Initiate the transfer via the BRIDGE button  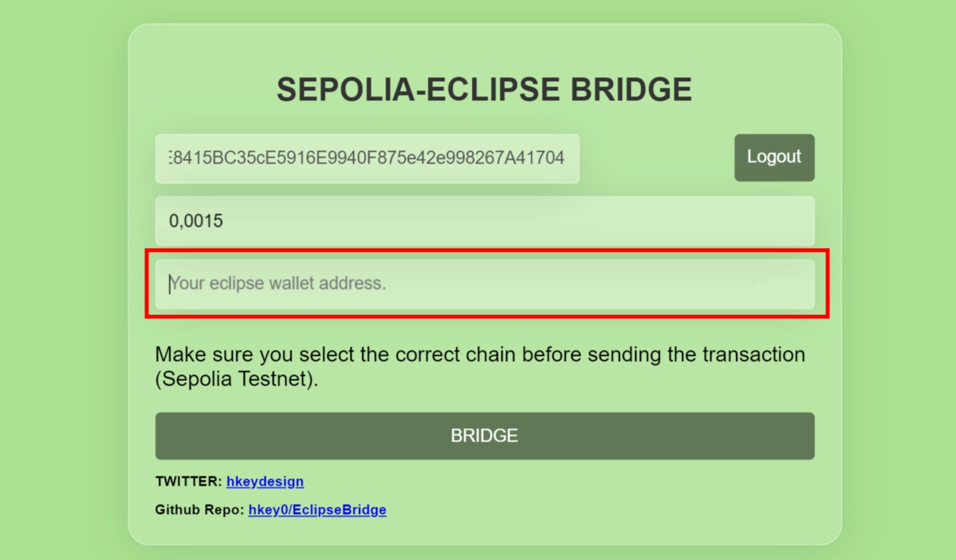point(485,435)
